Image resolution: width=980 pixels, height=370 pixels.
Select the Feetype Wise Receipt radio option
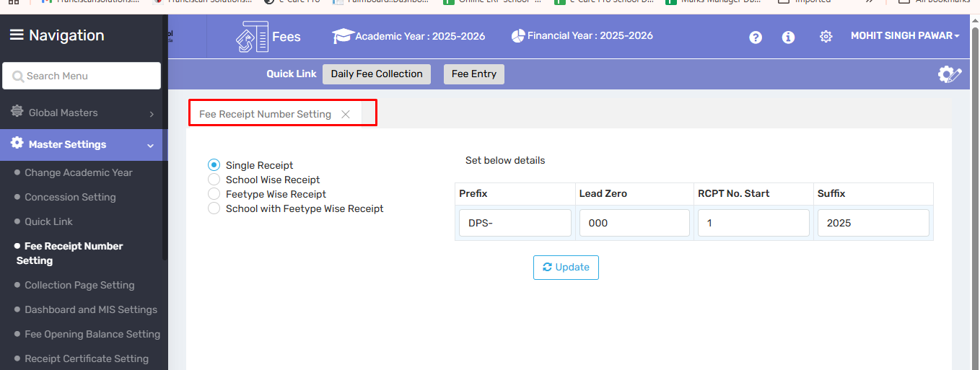click(x=214, y=194)
